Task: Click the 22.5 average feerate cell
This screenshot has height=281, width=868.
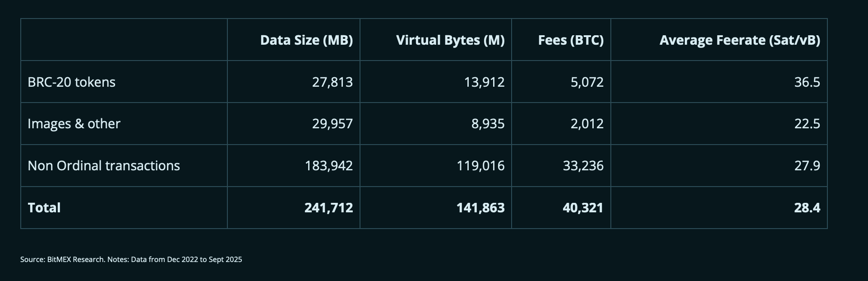Action: click(x=807, y=124)
